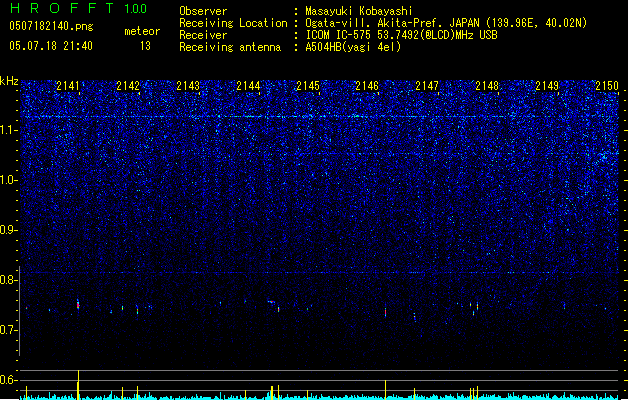
Task: Click the Receiver label
Action: point(203,35)
